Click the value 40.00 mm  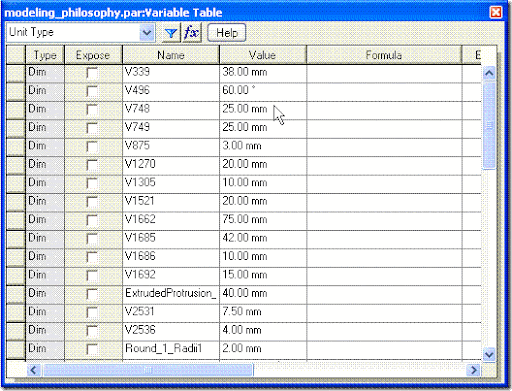(x=263, y=294)
